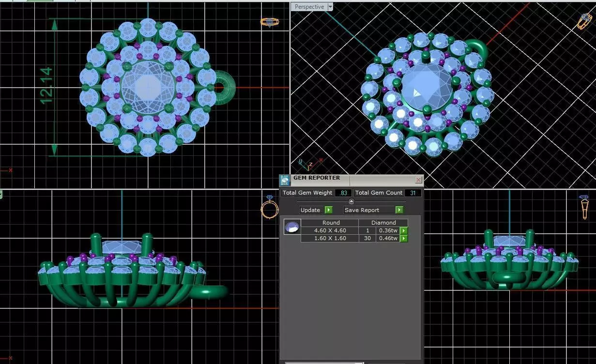The image size is (596, 364).
Task: Click the 12.14 dimension label
Action: coord(47,85)
